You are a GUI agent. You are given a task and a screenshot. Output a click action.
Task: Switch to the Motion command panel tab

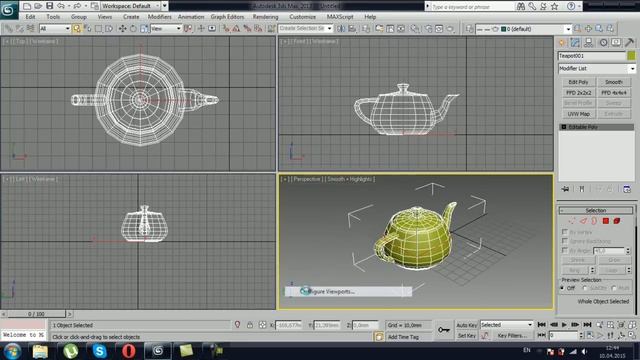point(603,42)
